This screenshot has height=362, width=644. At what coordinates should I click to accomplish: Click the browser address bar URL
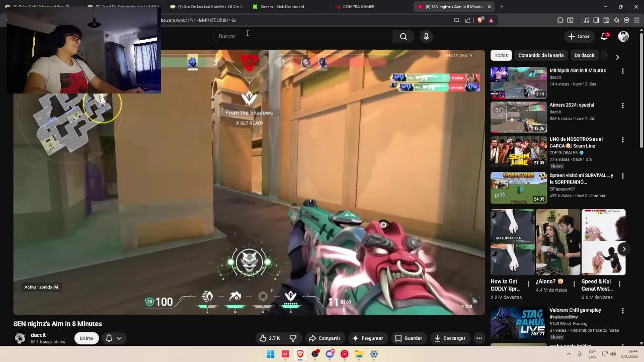pos(198,20)
